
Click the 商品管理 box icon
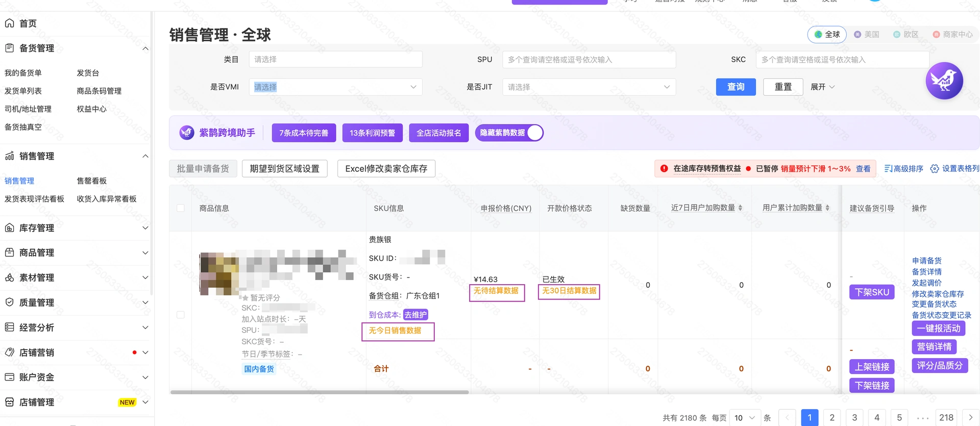click(9, 253)
